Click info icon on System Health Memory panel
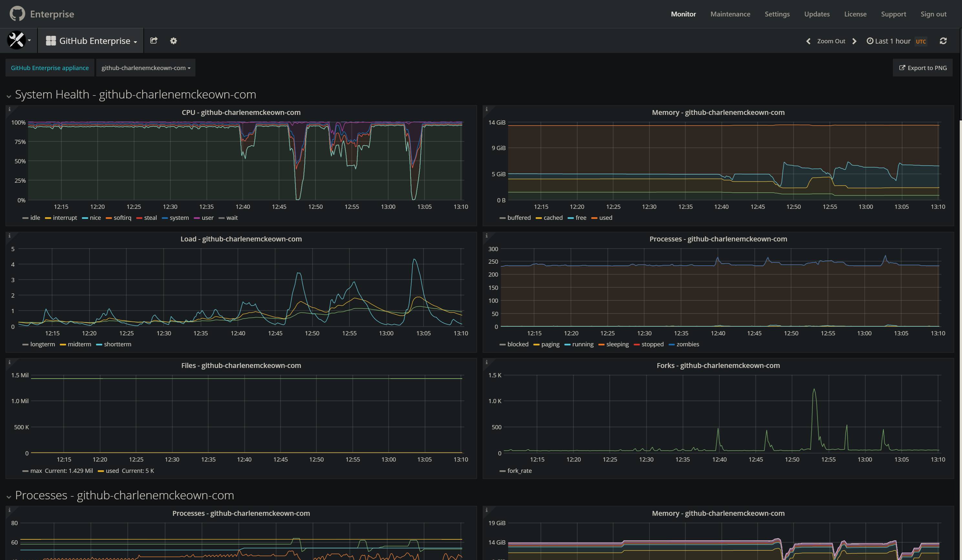This screenshot has width=962, height=560. pyautogui.click(x=486, y=109)
